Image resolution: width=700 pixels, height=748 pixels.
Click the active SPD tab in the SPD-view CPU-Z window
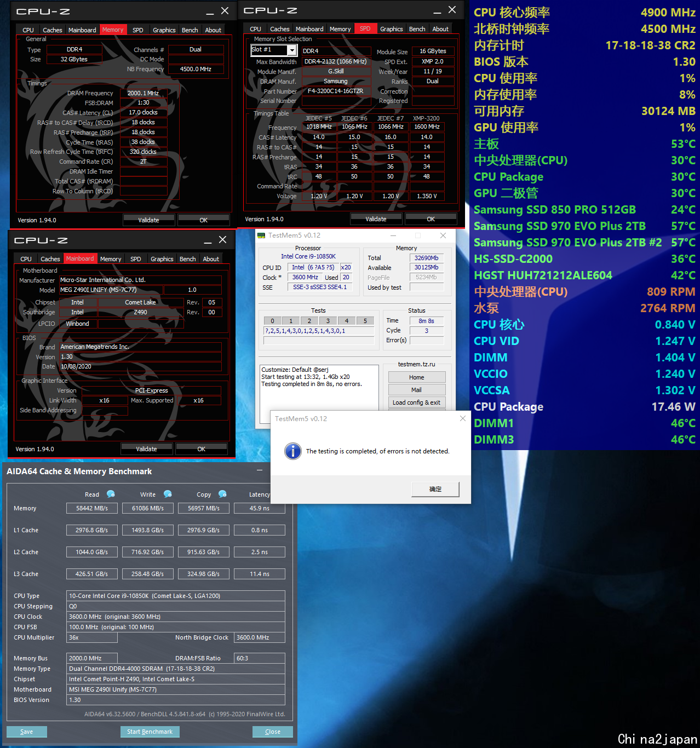365,28
